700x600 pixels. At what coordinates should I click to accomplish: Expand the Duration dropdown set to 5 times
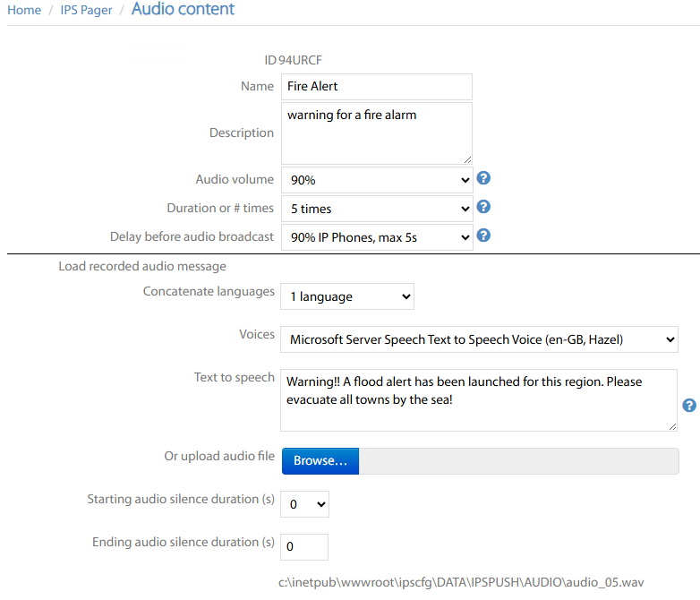(376, 209)
